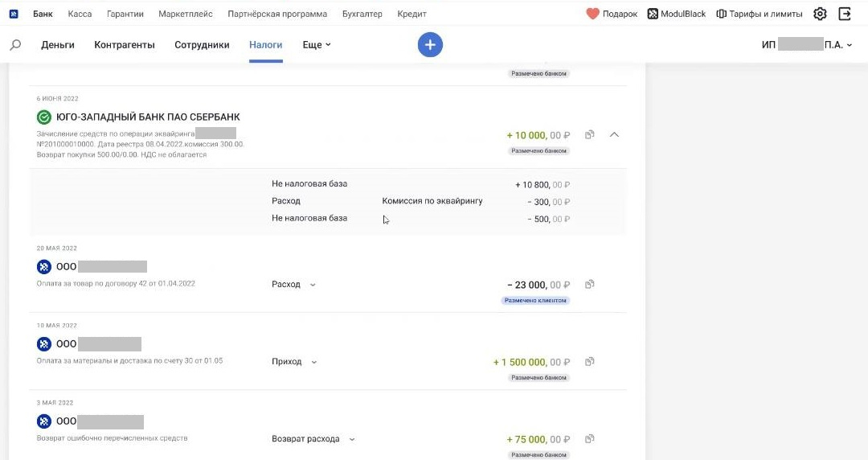Click the Modulbank logo icon

pyautogui.click(x=14, y=14)
